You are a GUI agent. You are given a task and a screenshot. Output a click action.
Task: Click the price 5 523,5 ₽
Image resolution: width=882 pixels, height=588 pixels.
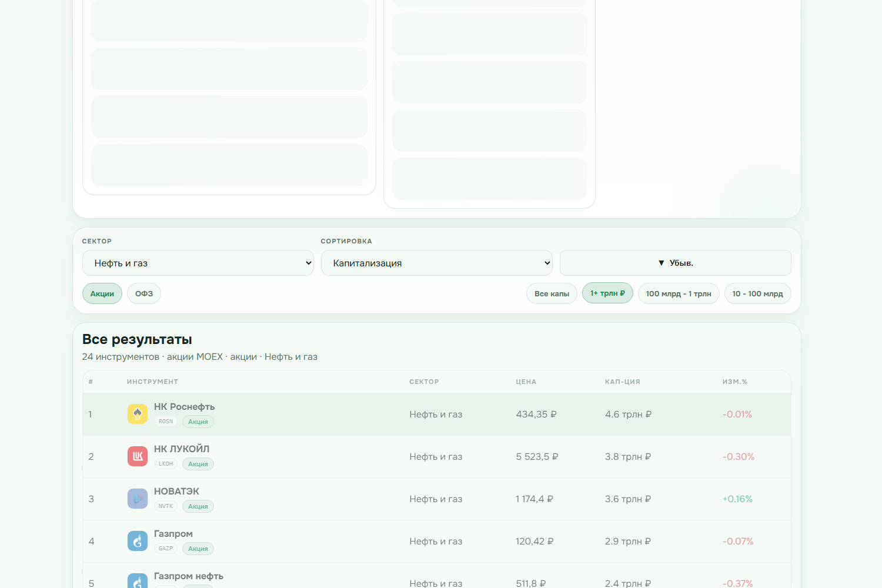pos(537,457)
